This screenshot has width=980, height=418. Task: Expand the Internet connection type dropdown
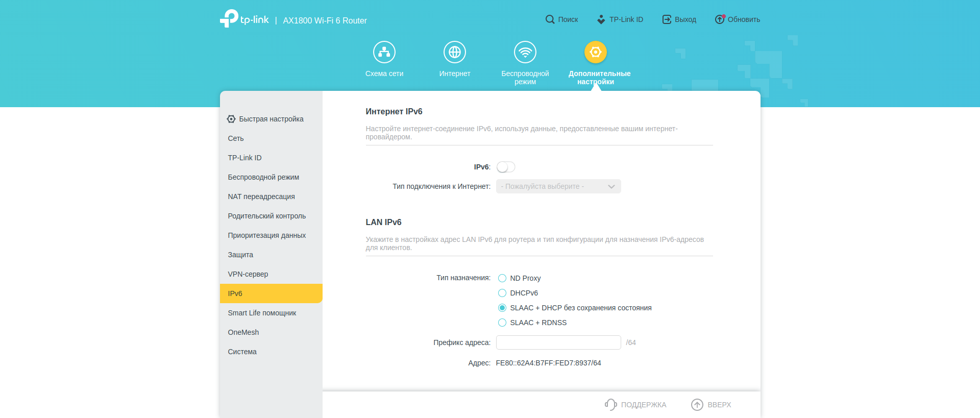coord(558,186)
